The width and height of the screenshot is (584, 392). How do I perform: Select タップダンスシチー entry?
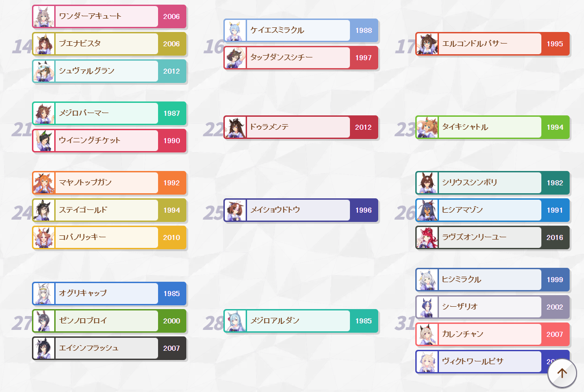(301, 57)
